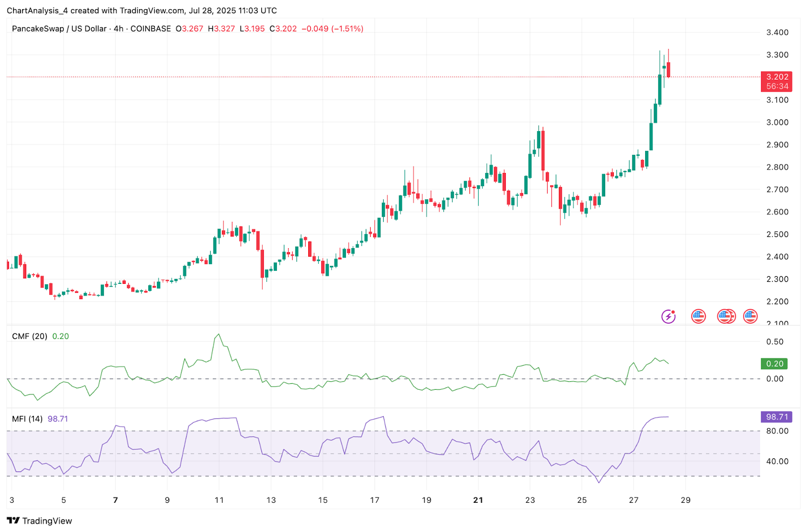Viewport: 807px width, 532px height.
Task: Click the date label 21 on time axis
Action: [x=478, y=500]
